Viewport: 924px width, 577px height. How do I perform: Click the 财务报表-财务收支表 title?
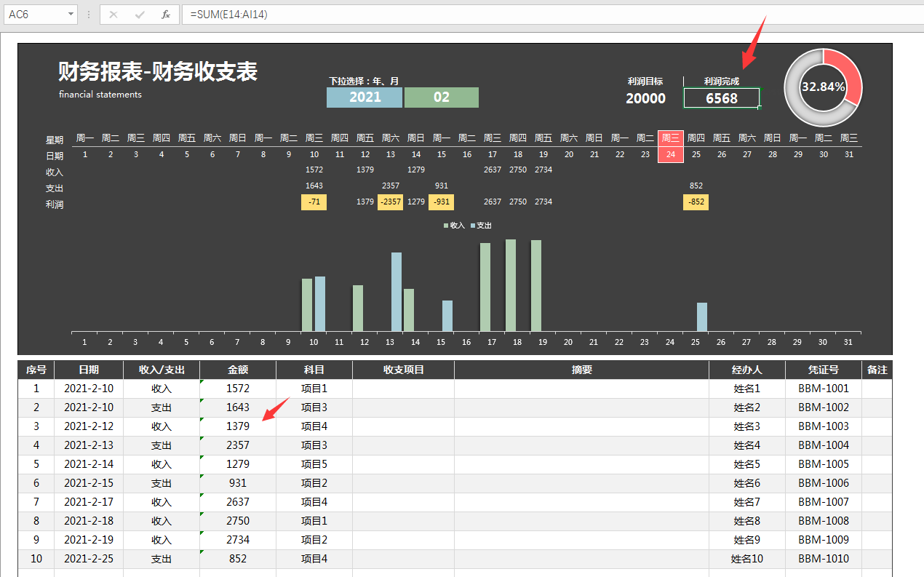[158, 72]
